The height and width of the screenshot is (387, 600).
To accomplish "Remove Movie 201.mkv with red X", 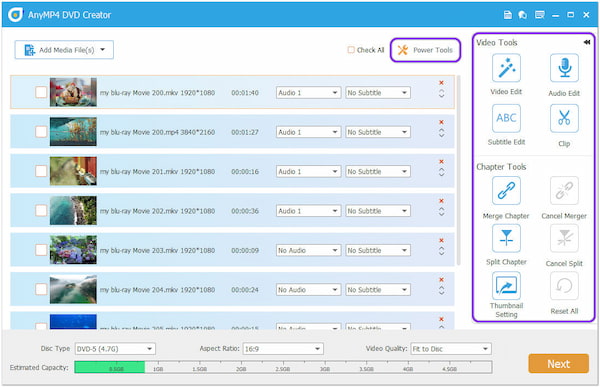I will click(441, 162).
